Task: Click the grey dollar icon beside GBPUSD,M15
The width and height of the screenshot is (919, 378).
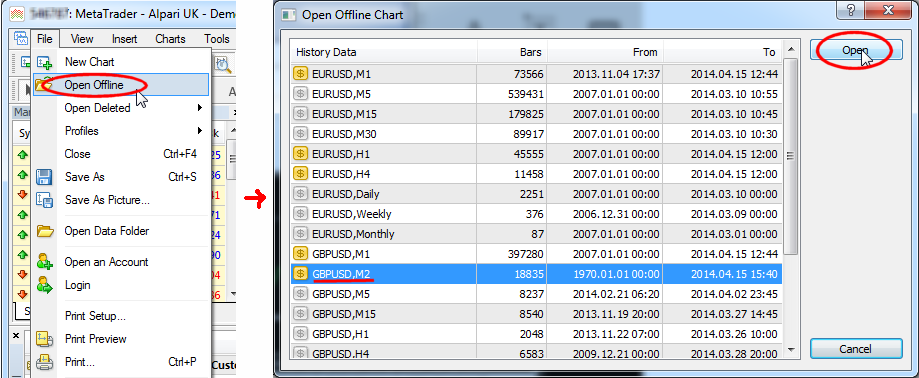Action: pos(301,314)
